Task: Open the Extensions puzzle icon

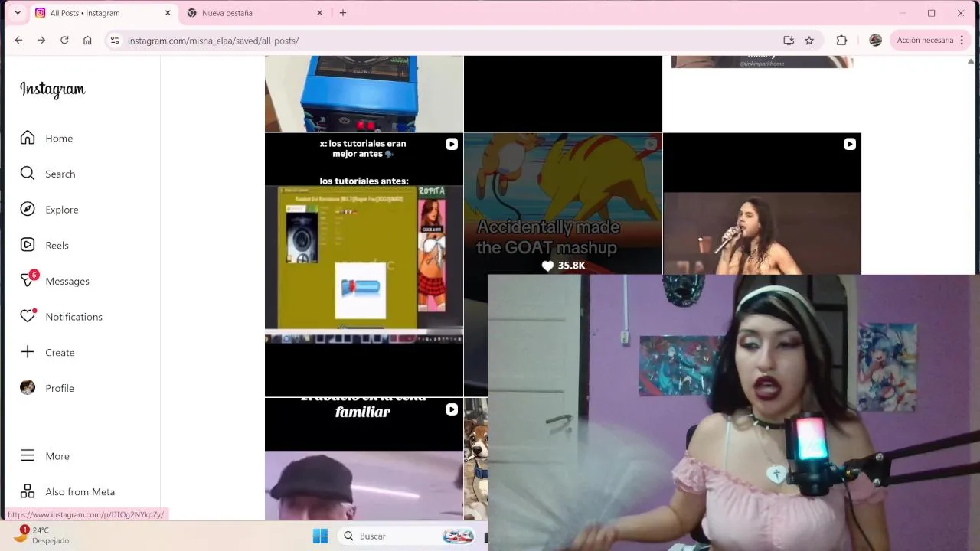Action: [x=841, y=41]
